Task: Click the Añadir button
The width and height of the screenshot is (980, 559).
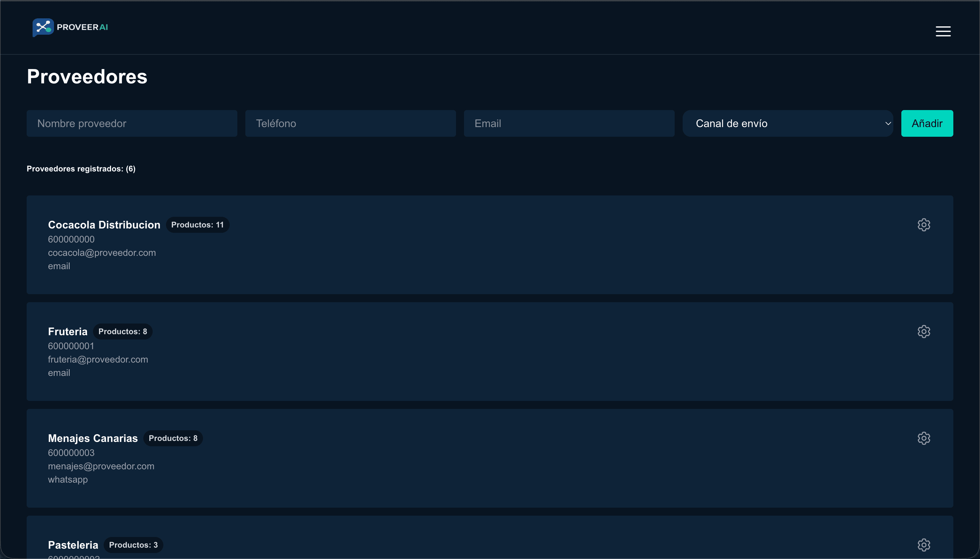Action: (927, 123)
